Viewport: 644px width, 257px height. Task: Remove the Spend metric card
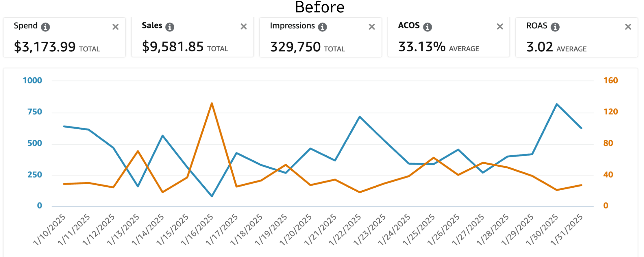[116, 27]
